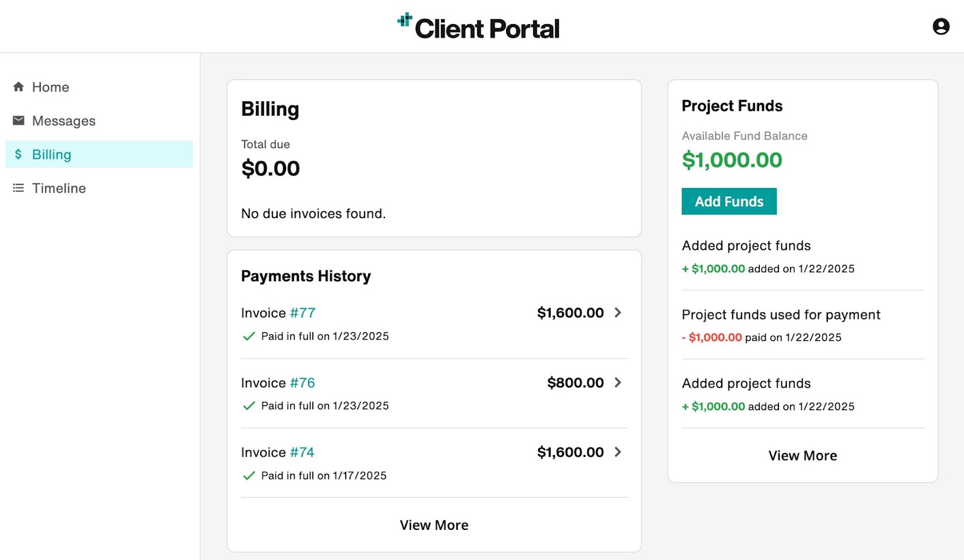Open Invoice #74 details via chevron
Viewport: 964px width, 560px height.
[x=618, y=452]
